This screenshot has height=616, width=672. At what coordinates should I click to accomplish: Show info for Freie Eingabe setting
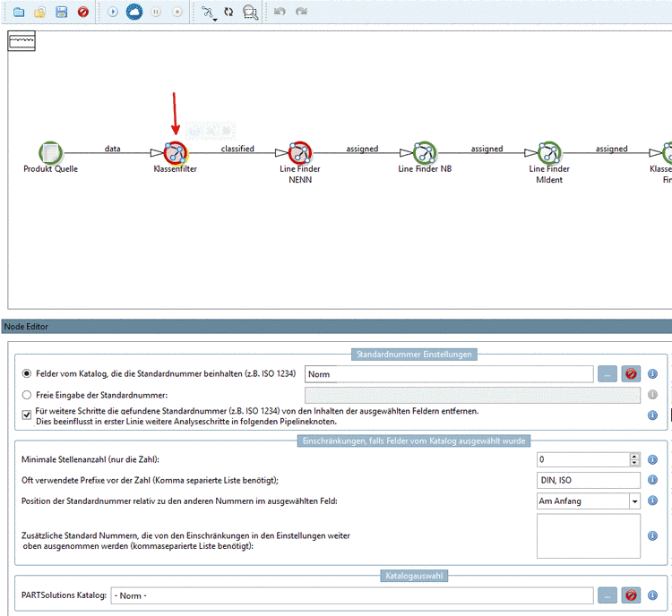(x=652, y=395)
